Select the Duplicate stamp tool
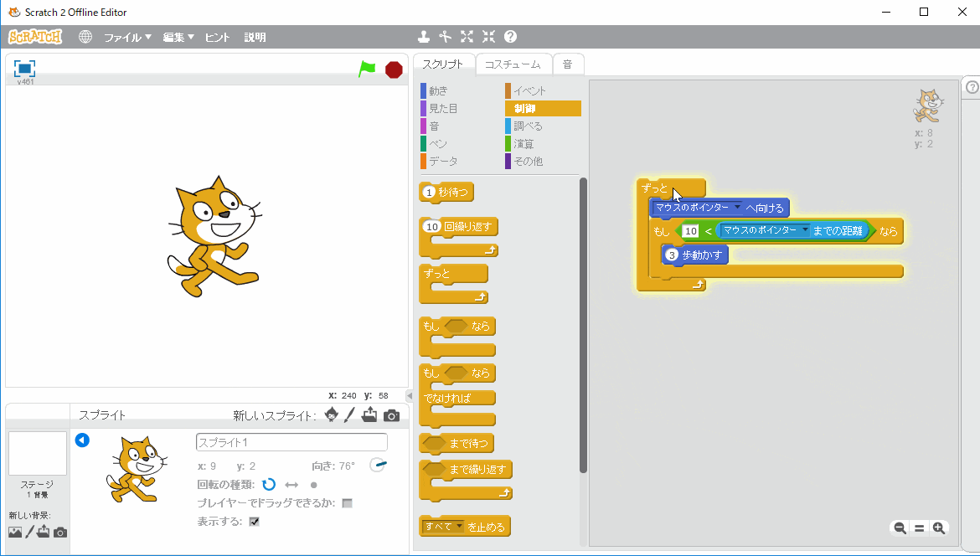Viewport: 980px width, 556px height. (424, 37)
